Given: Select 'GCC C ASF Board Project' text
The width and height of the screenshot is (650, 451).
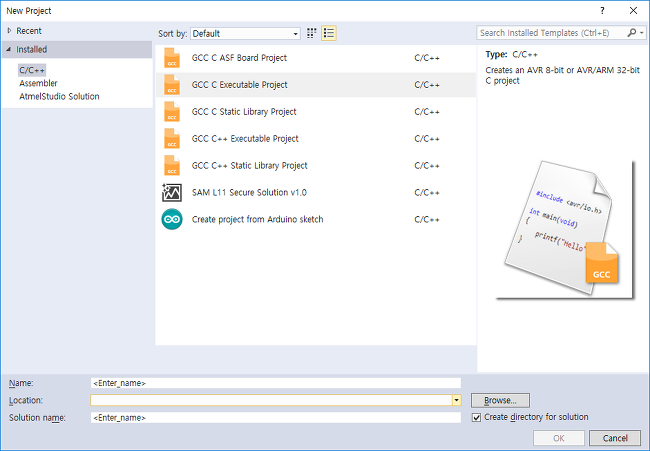Looking at the screenshot, I should (239, 58).
